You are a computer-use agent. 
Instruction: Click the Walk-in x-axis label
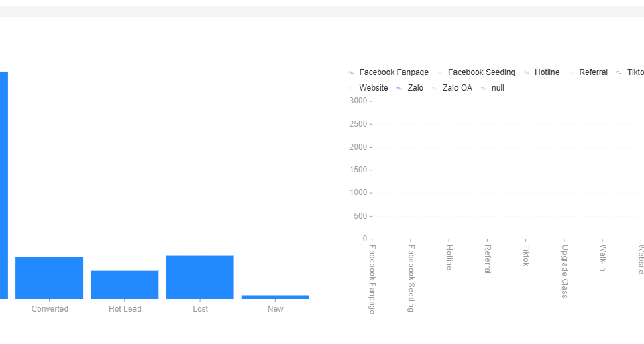click(603, 258)
